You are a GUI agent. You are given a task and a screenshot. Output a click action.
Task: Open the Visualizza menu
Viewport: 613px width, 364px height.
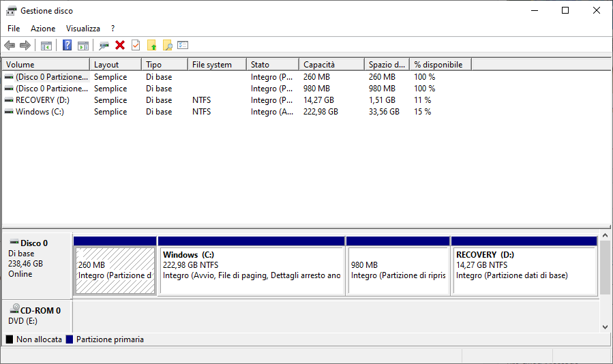[x=83, y=29]
